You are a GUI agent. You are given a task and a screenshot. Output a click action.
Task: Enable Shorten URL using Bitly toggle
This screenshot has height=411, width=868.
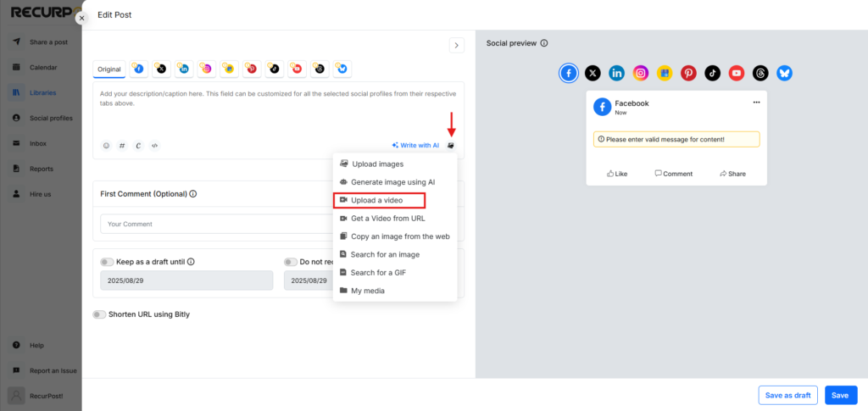click(100, 314)
